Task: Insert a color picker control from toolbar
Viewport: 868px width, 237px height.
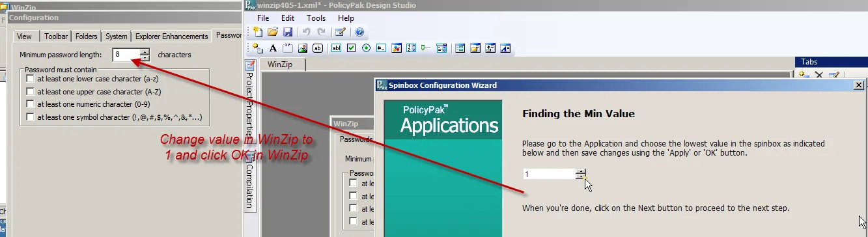Action: (396, 48)
